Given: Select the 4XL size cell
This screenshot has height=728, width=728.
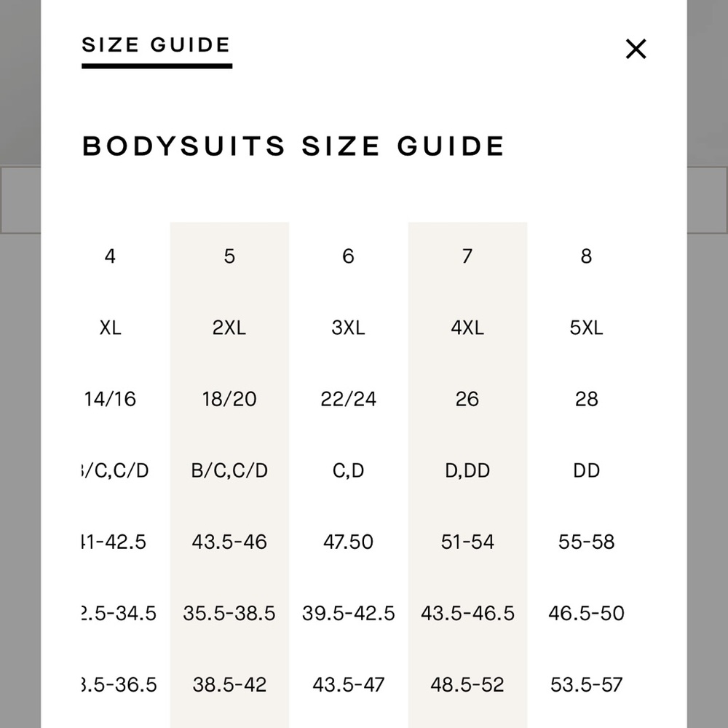Looking at the screenshot, I should pos(467,328).
